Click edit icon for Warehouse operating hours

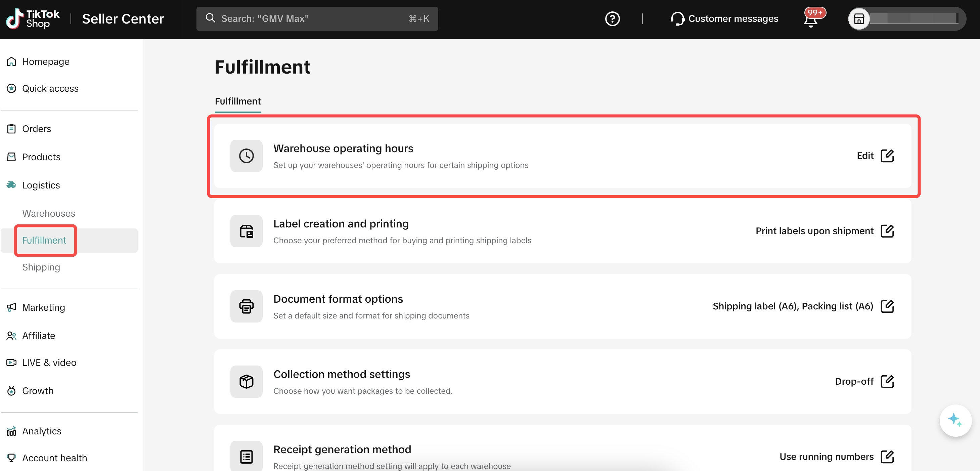[x=887, y=156]
